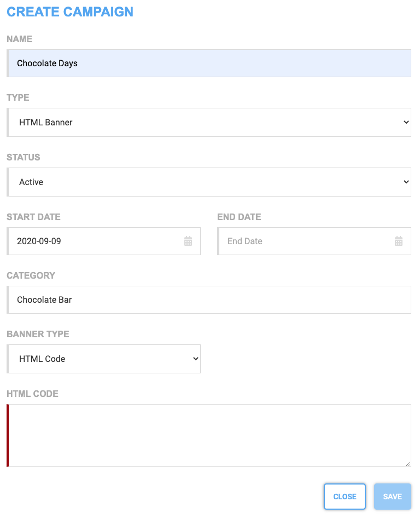Expand the Status select showing Active
This screenshot has height=519, width=420.
pos(209,182)
